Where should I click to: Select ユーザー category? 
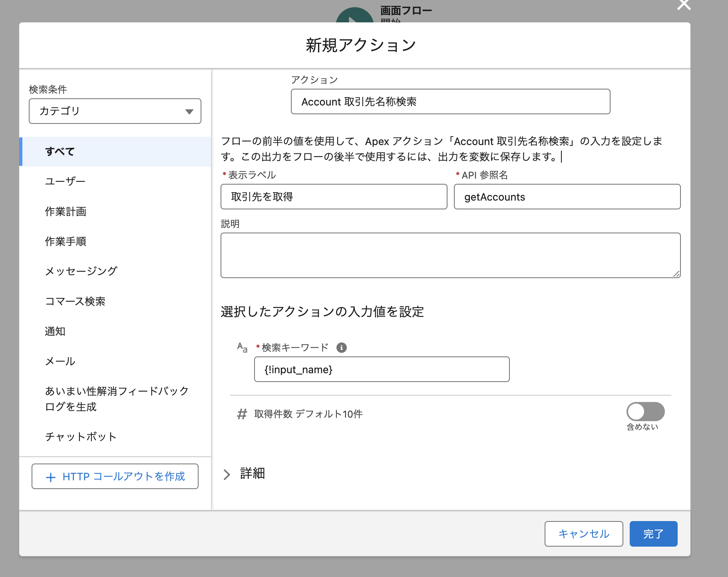pyautogui.click(x=65, y=181)
